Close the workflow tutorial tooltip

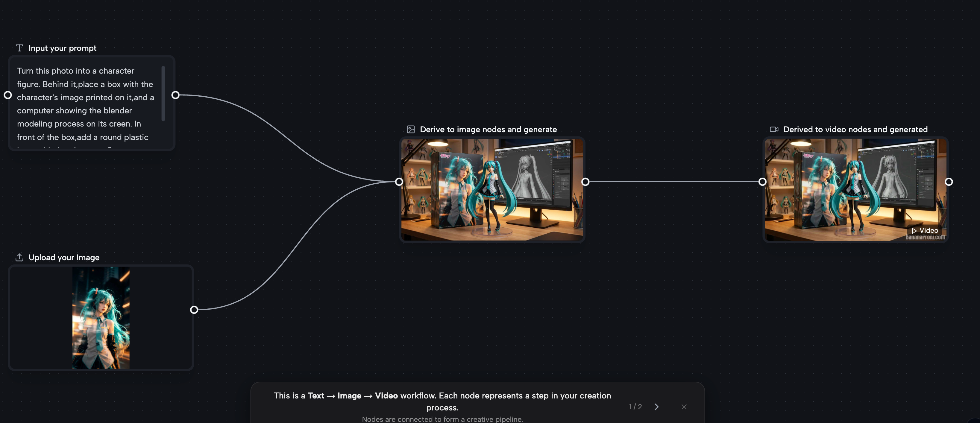tap(684, 407)
